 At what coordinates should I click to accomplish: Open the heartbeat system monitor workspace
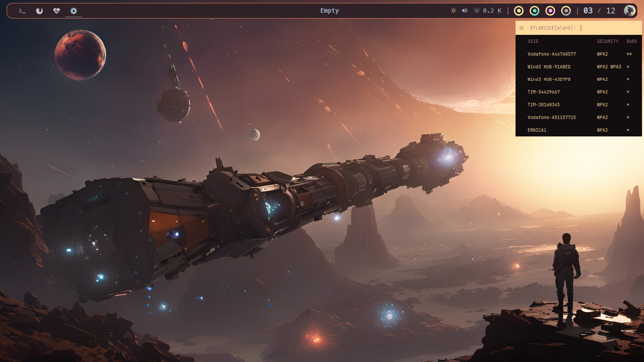tap(56, 11)
